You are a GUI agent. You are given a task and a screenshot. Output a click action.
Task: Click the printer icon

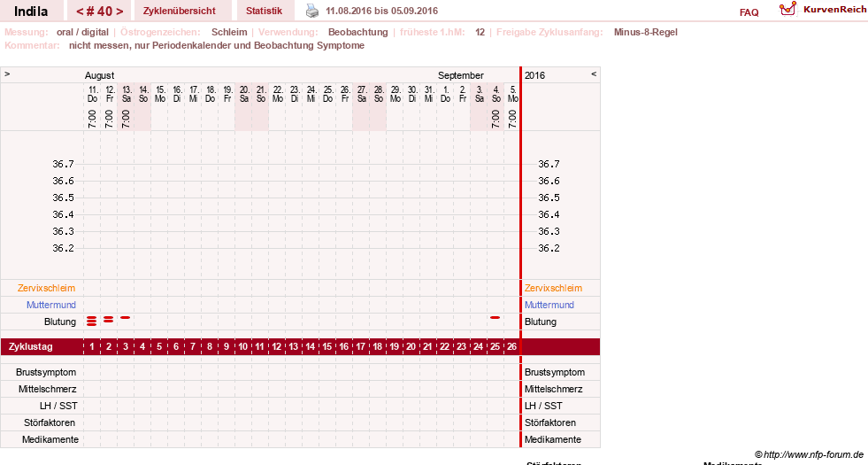(x=312, y=11)
